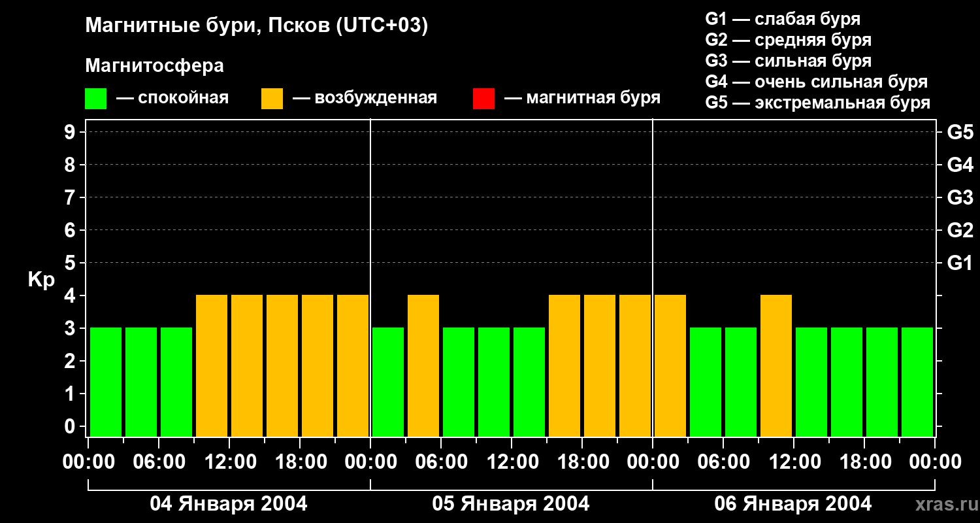980x523 pixels.
Task: Click the red 'магнитная буря' legend swatch
Action: point(483,99)
